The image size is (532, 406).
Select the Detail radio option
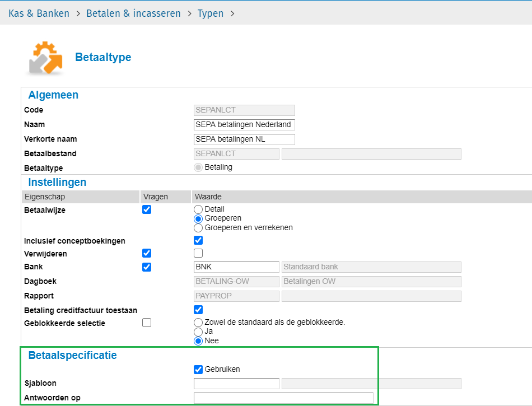pos(198,209)
